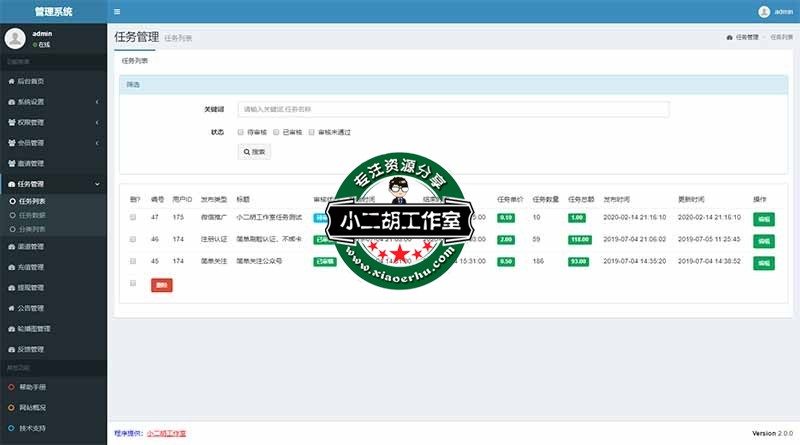This screenshot has height=445, width=800.
Task: Open 提现管理 via its sidebar icon
Action: pos(11,288)
